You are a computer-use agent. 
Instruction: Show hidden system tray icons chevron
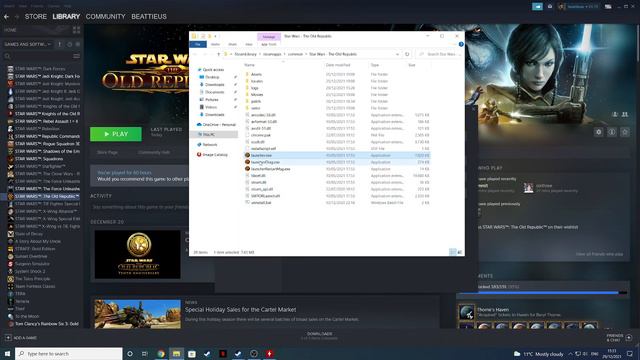pyautogui.click(x=570, y=354)
